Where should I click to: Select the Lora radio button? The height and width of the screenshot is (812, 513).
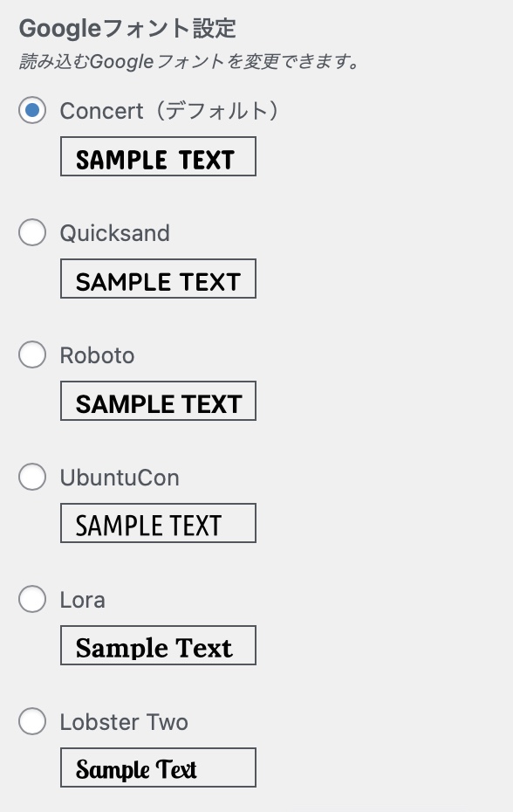click(32, 599)
